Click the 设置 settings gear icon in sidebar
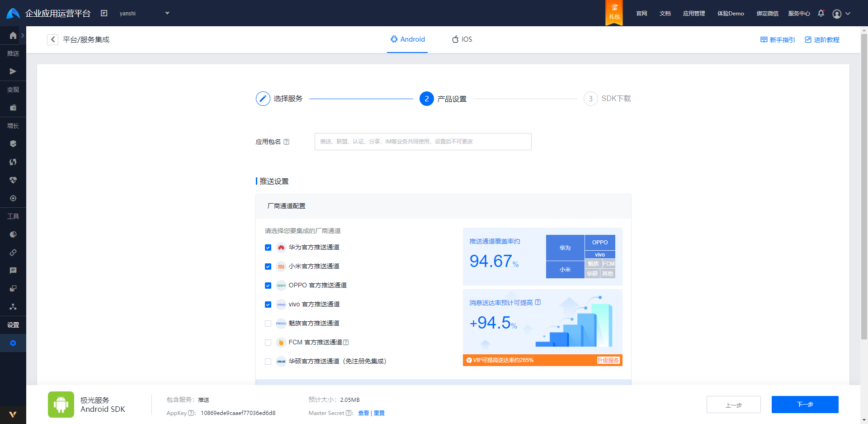This screenshot has width=868, height=424. (x=13, y=343)
